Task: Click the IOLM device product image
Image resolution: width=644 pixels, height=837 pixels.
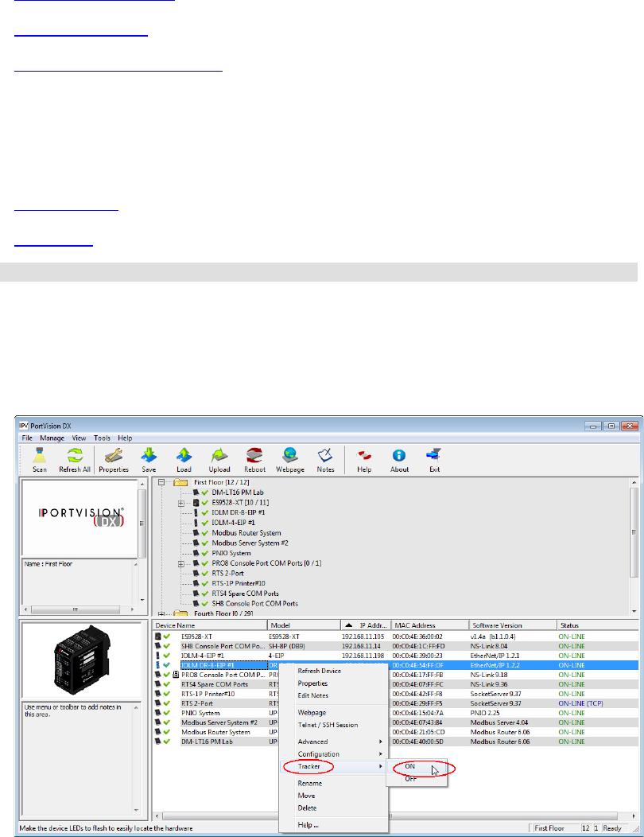Action: click(82, 660)
